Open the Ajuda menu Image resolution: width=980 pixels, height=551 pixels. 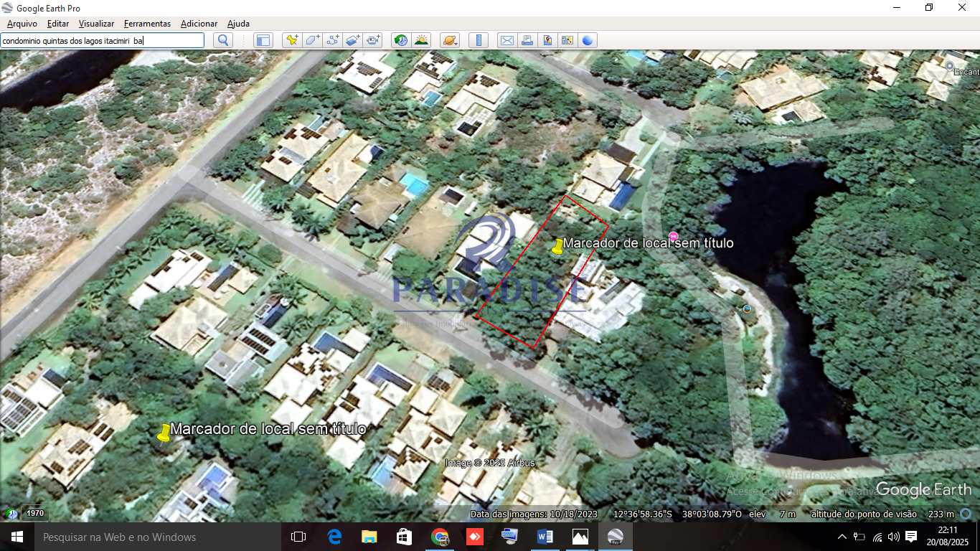(x=238, y=24)
